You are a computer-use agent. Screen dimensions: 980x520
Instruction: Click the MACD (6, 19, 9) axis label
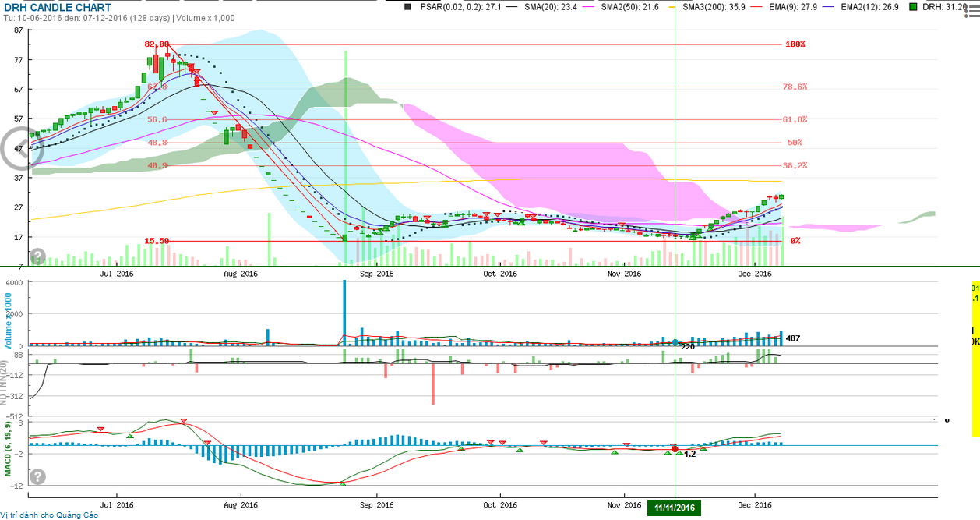(7, 450)
